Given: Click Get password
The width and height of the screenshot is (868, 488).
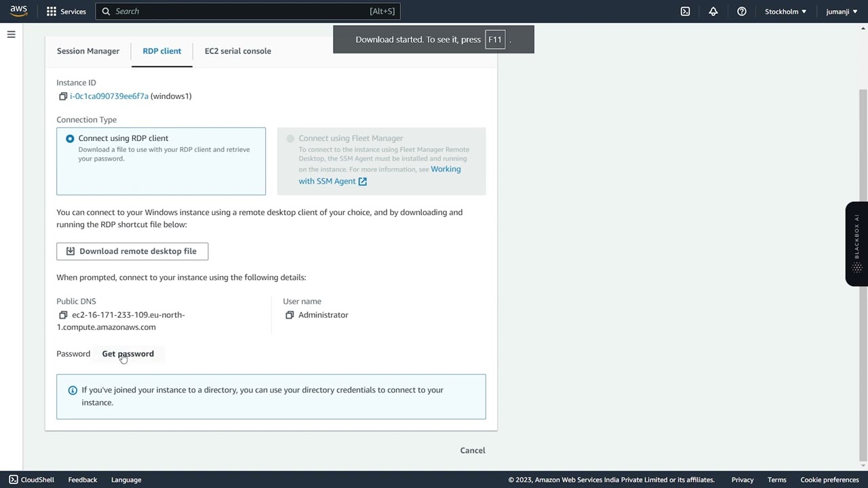Looking at the screenshot, I should [128, 354].
